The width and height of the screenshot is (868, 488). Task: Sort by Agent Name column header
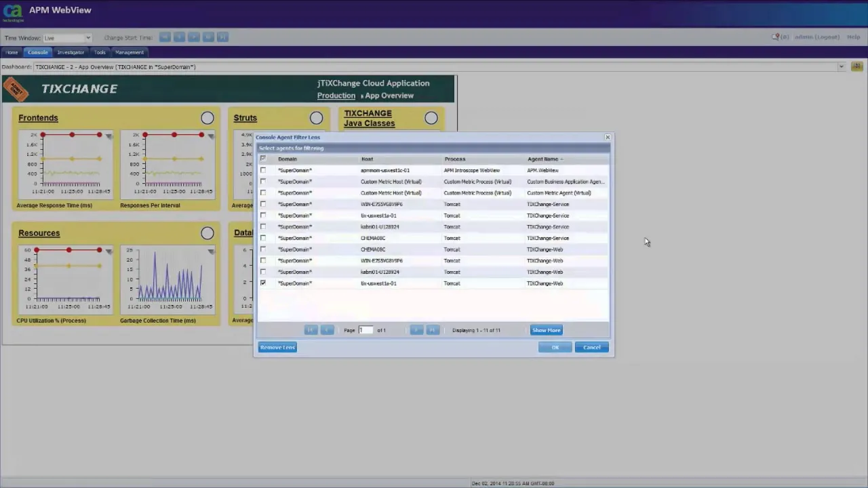tap(545, 159)
